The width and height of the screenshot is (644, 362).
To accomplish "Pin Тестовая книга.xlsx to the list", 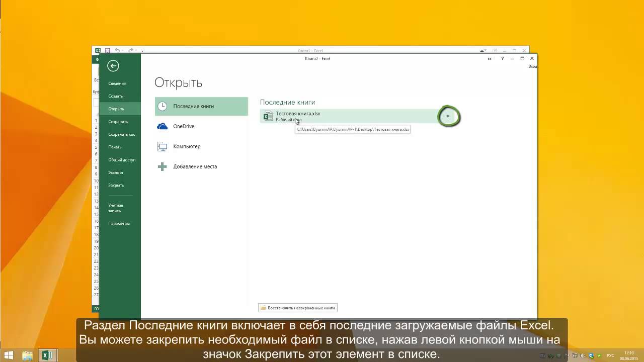I will 447,116.
